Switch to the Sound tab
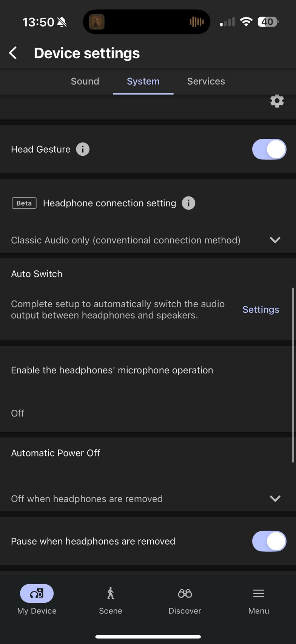296x644 pixels. (85, 81)
